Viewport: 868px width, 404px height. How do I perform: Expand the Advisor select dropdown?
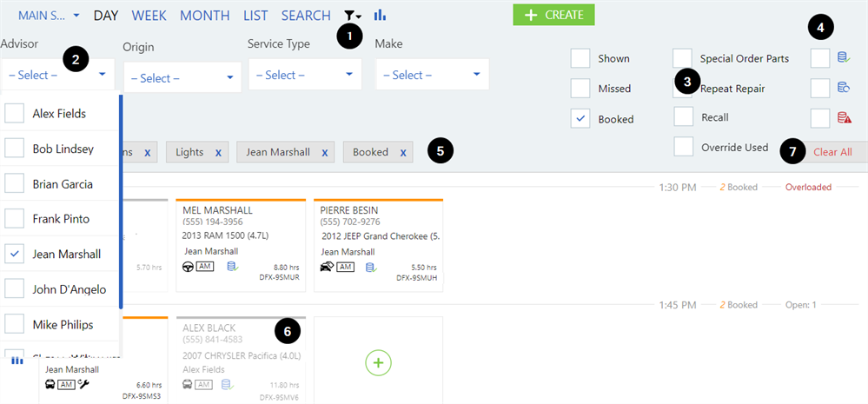(57, 76)
